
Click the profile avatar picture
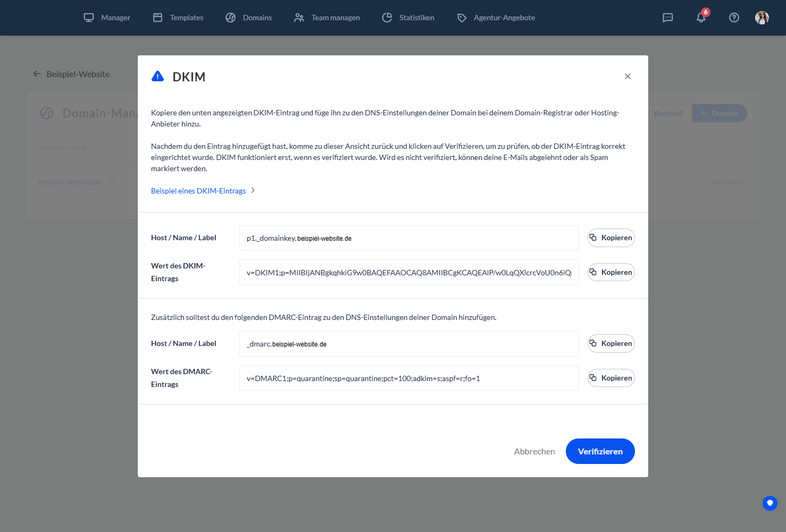point(762,18)
